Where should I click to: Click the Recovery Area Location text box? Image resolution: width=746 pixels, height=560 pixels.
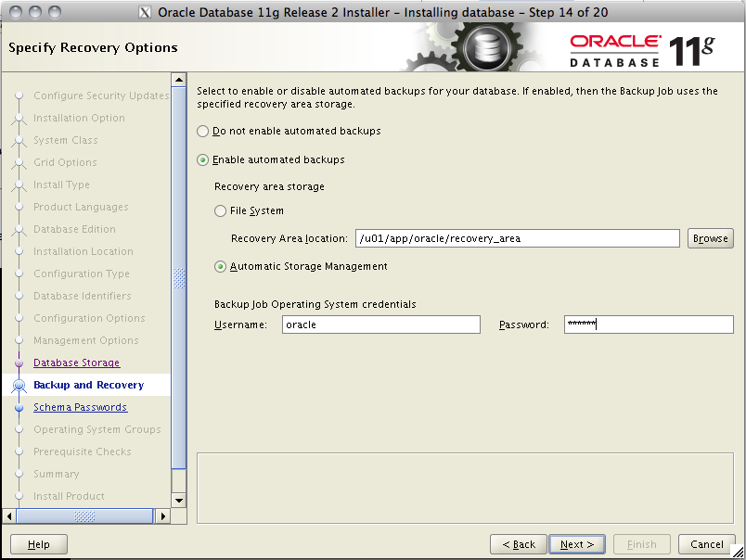coord(516,238)
